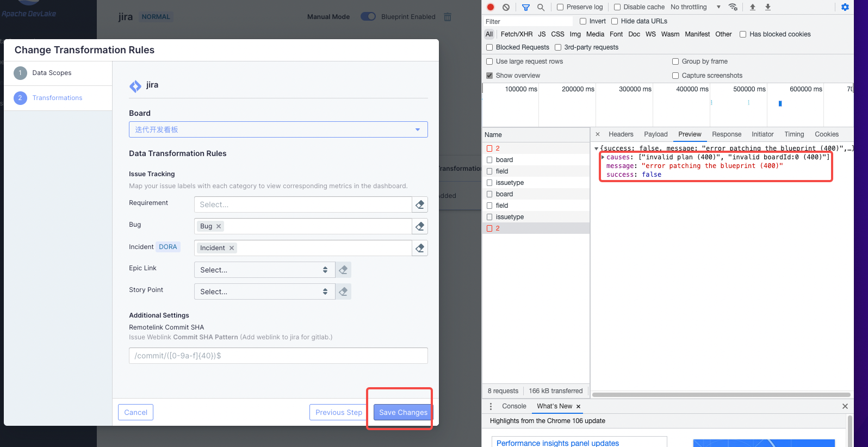Click the Commit SHA pattern input
This screenshot has height=447, width=868.
coord(278,356)
